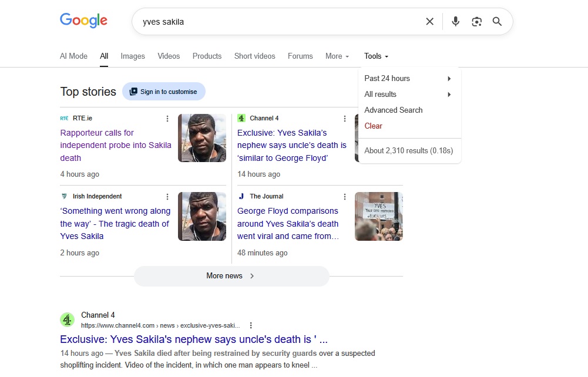The image size is (588, 377).
Task: Open George Floyd comparisons Journal article
Action: [288, 224]
